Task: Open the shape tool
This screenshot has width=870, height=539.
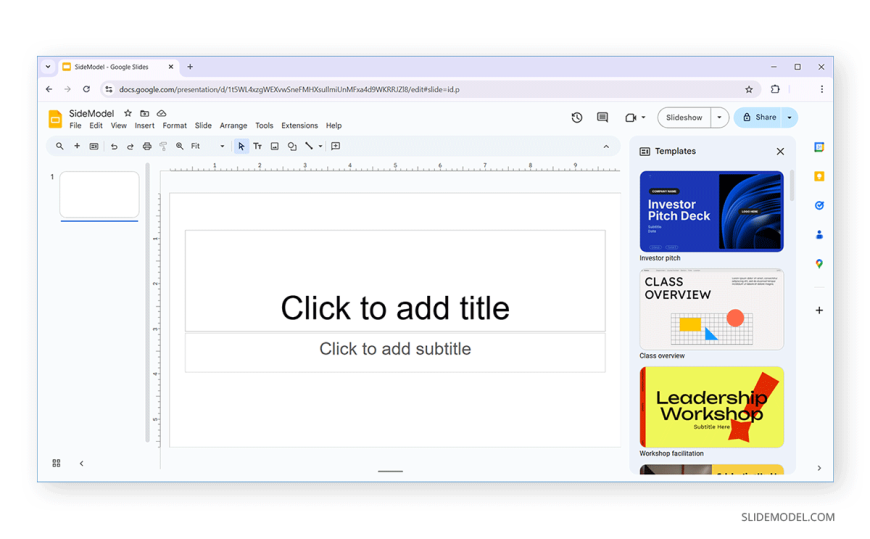Action: pyautogui.click(x=292, y=147)
